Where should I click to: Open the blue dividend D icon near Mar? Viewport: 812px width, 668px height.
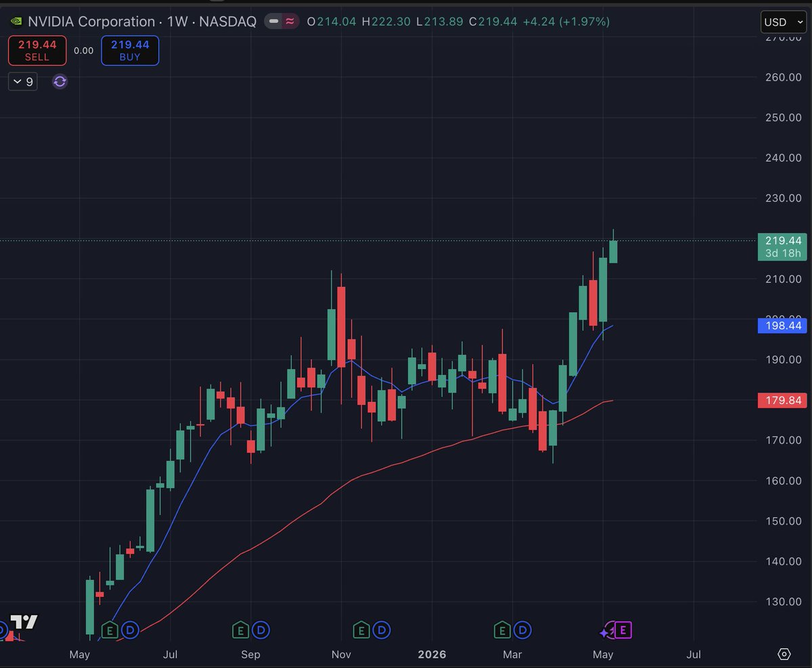point(523,631)
